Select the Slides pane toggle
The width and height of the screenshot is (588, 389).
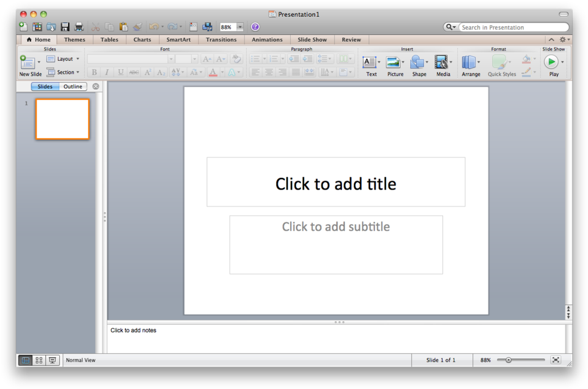45,86
